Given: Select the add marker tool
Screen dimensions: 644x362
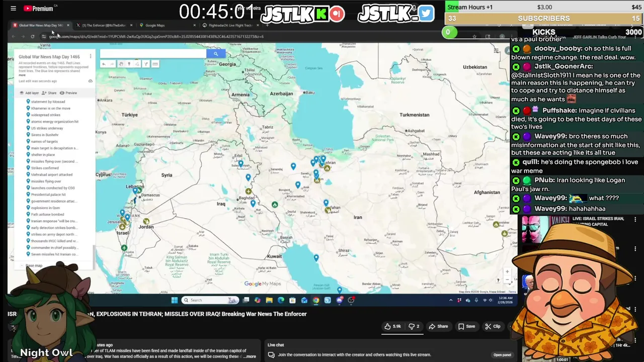Looking at the screenshot, I should click(129, 64).
